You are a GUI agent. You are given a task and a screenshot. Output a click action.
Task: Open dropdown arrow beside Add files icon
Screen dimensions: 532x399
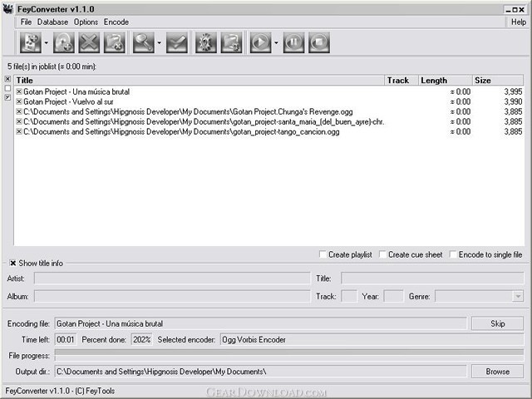pos(47,42)
